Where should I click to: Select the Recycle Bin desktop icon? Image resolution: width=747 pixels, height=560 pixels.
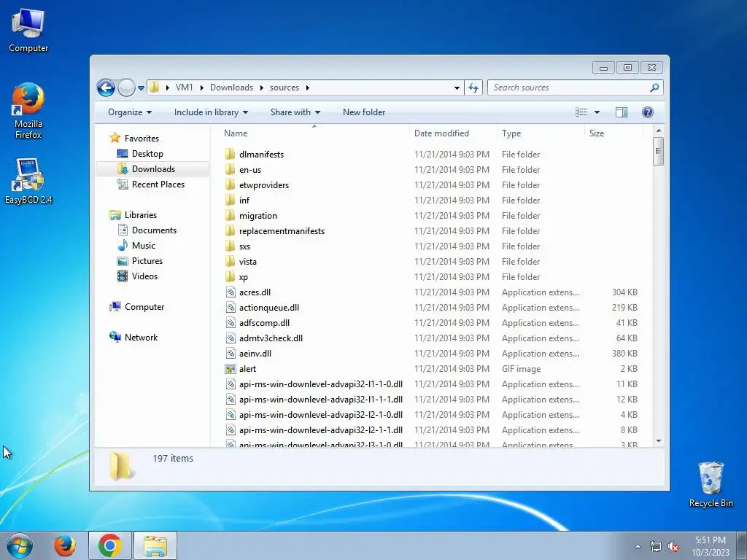pos(711,484)
